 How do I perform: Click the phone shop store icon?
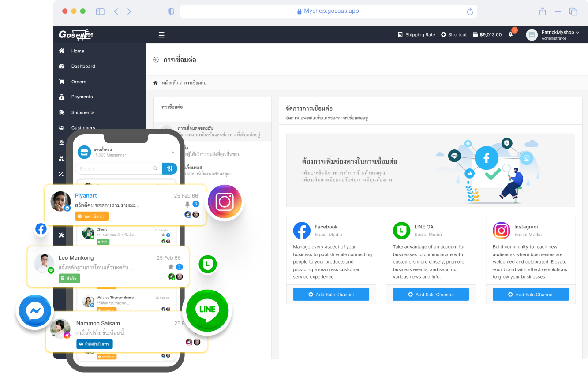[x=84, y=152]
